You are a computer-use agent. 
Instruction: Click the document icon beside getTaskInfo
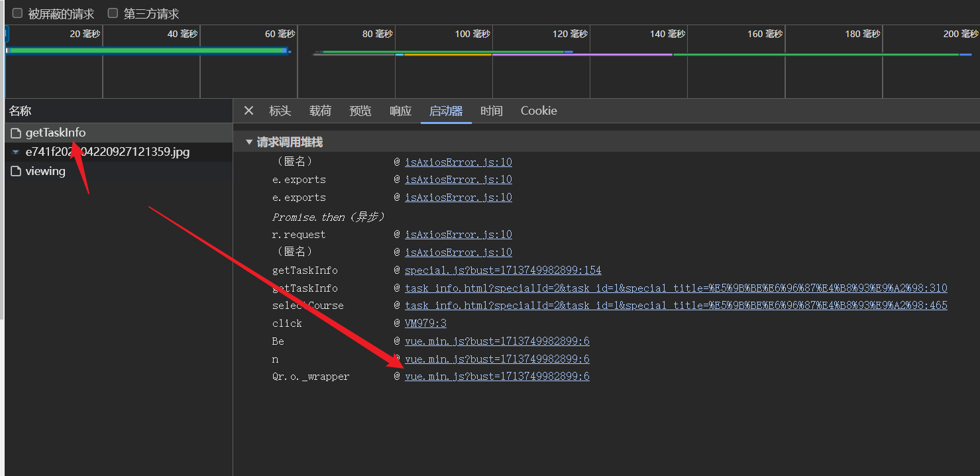pos(16,133)
